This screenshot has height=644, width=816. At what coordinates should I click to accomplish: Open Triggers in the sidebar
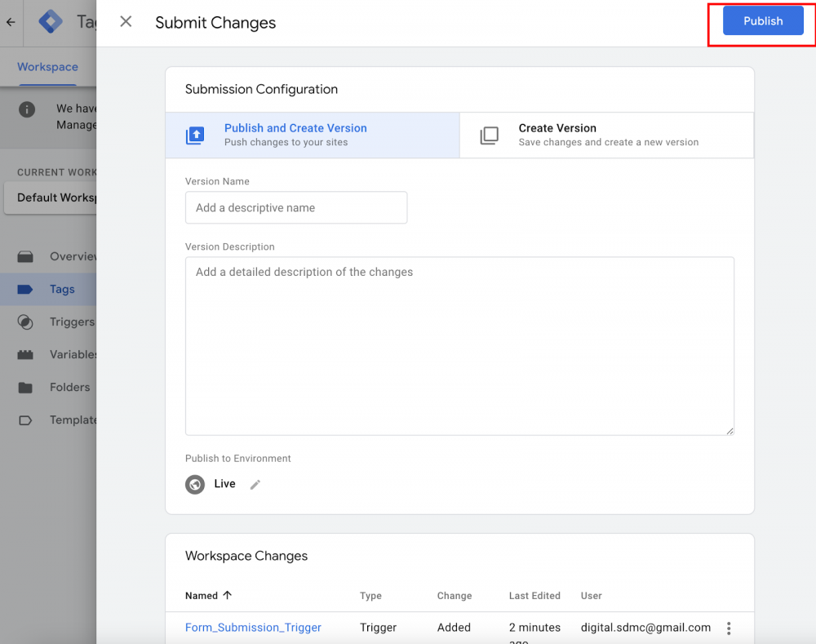tap(71, 322)
